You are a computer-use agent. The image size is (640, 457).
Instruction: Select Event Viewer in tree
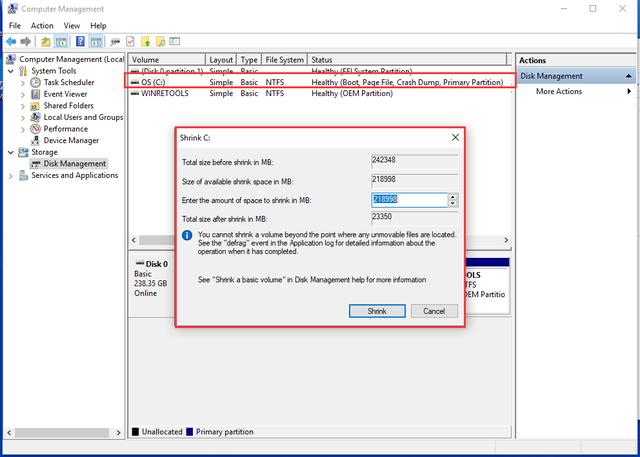click(65, 94)
